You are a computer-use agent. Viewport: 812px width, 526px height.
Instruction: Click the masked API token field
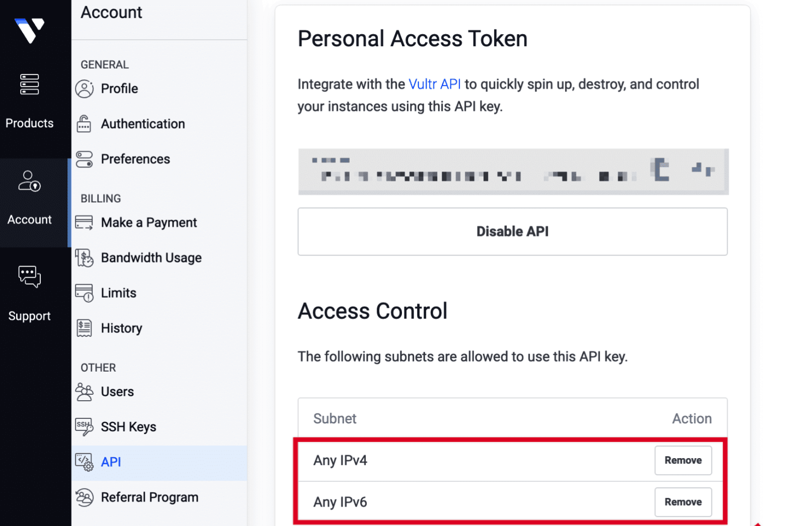(513, 171)
